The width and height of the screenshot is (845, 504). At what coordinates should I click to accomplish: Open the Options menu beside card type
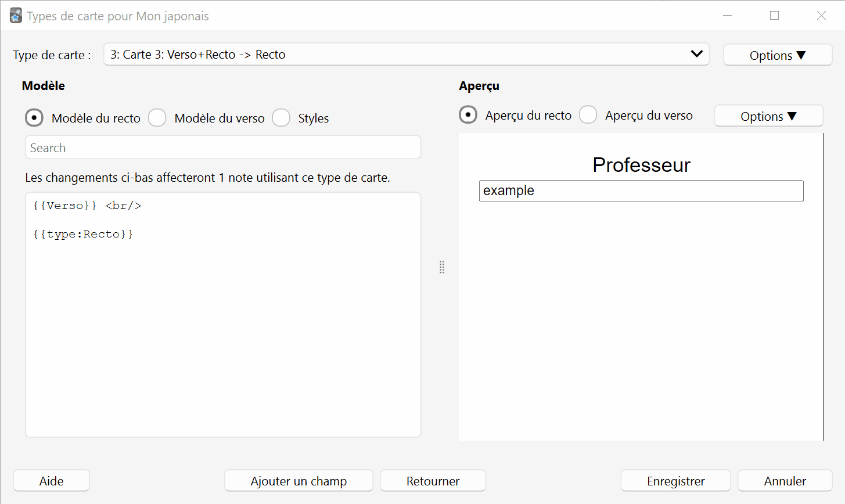[x=778, y=55]
